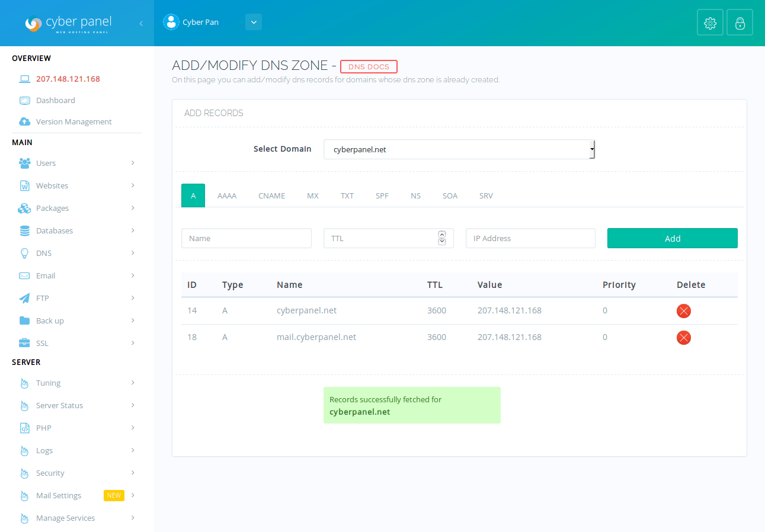Switch to the AAAA record tab
Screen dimensions: 765x532
coord(227,196)
